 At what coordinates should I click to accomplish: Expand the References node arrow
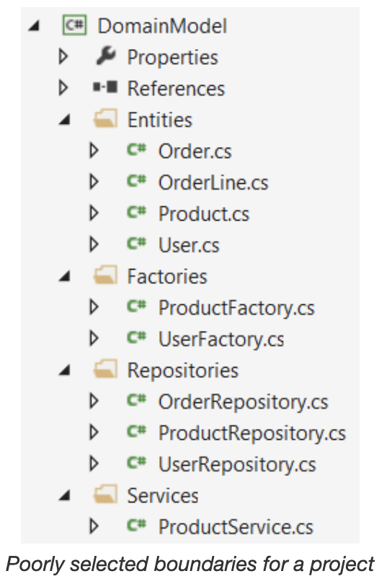63,88
